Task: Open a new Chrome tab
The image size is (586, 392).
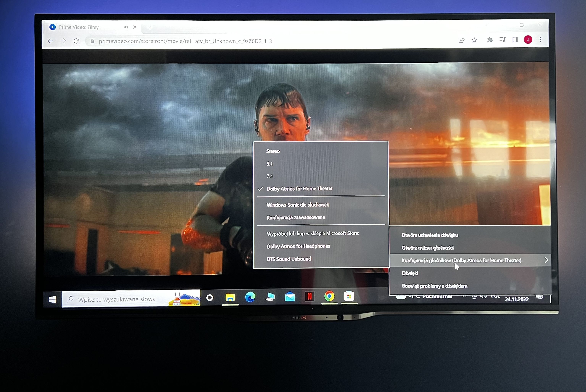Action: tap(150, 27)
